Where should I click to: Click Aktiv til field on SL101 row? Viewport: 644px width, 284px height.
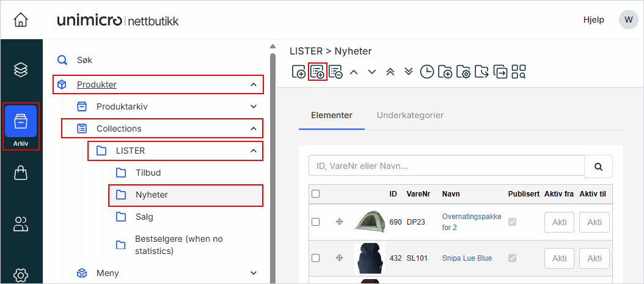(595, 258)
